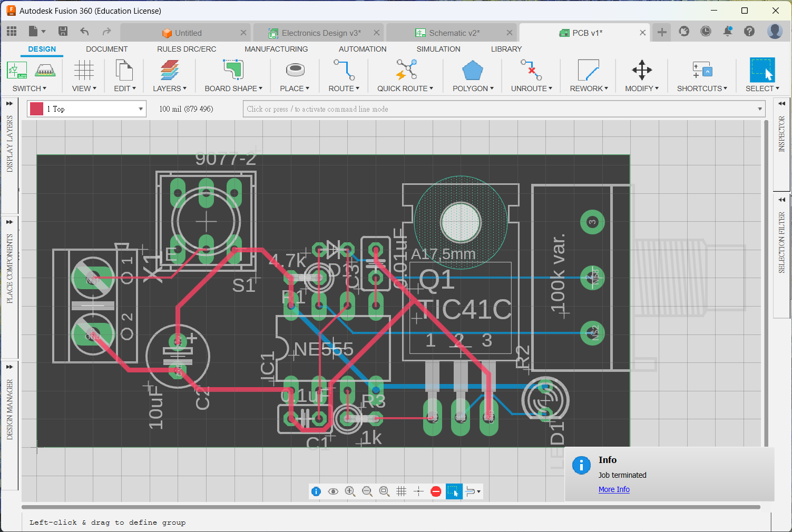The image size is (792, 532).
Task: Click the Unroute tool icon
Action: pyautogui.click(x=531, y=70)
